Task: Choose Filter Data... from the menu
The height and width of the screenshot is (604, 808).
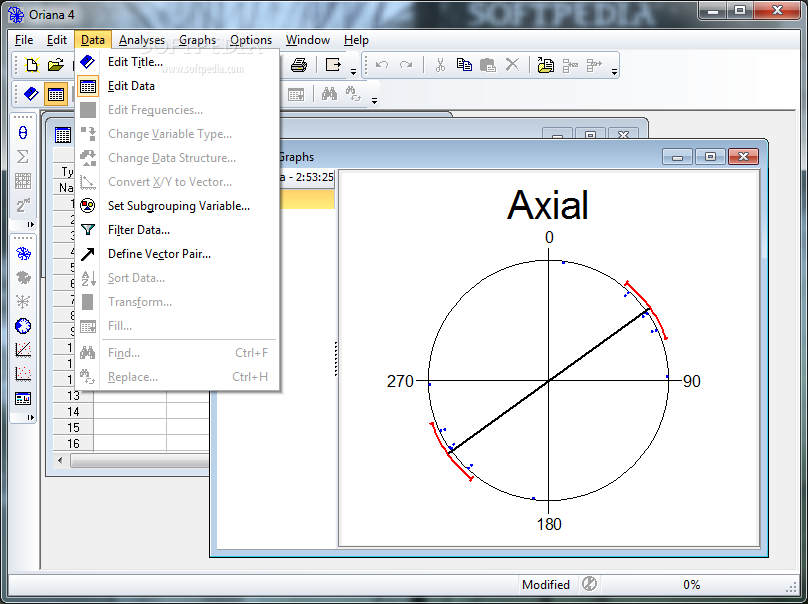Action: pos(177,230)
